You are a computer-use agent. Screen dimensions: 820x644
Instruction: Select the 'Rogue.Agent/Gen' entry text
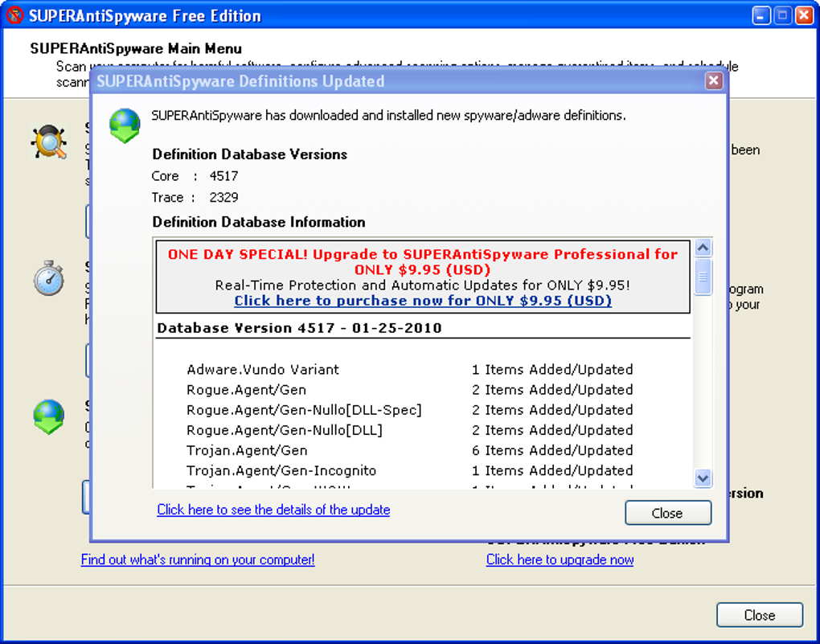[246, 390]
